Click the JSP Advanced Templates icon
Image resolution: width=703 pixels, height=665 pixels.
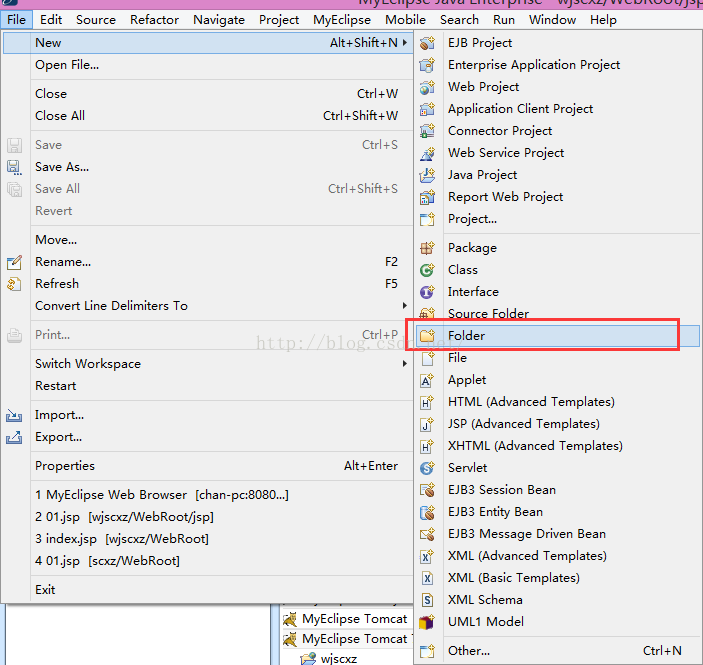click(427, 424)
